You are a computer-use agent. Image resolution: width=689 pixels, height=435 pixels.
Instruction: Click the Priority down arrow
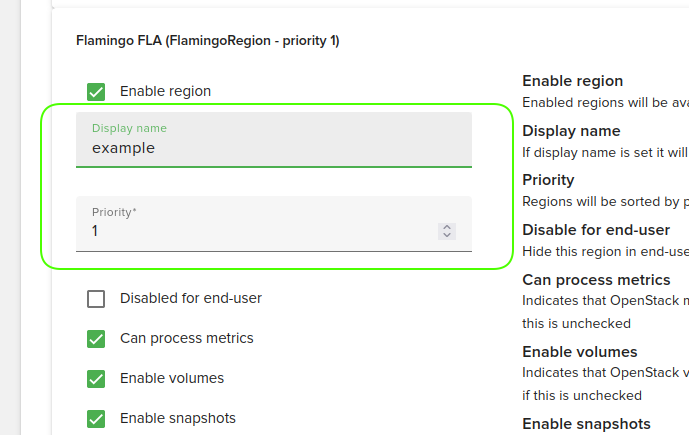tap(446, 235)
